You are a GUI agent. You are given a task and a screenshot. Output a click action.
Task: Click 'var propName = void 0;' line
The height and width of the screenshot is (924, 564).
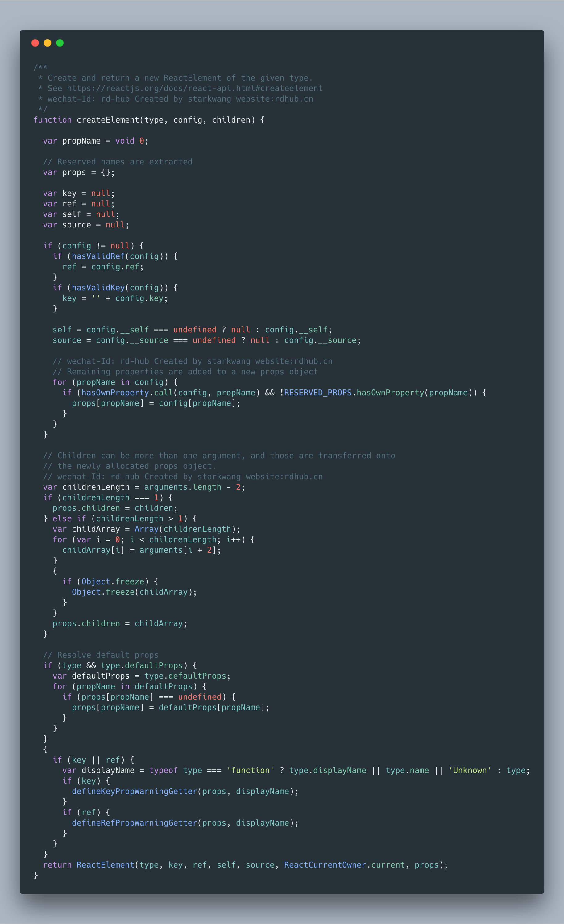tap(96, 141)
